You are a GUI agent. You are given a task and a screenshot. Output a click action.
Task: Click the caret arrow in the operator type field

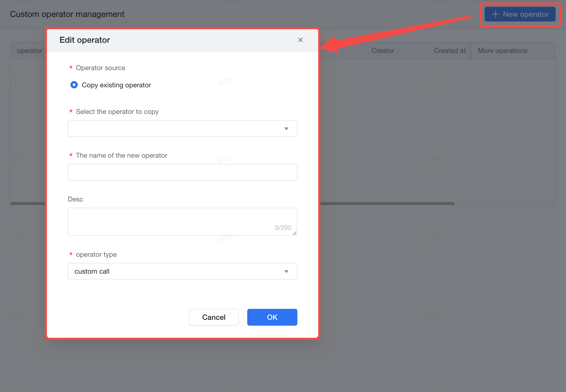(286, 272)
